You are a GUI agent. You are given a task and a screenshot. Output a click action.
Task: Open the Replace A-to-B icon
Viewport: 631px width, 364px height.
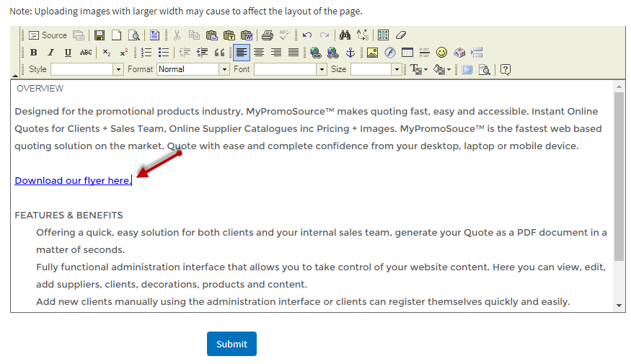(362, 35)
